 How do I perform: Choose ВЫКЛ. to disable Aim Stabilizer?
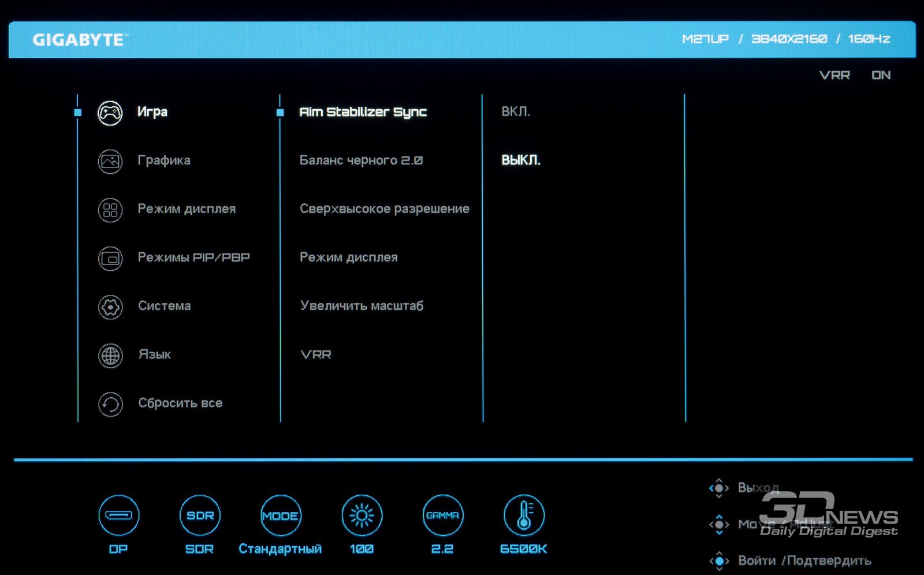[x=520, y=160]
